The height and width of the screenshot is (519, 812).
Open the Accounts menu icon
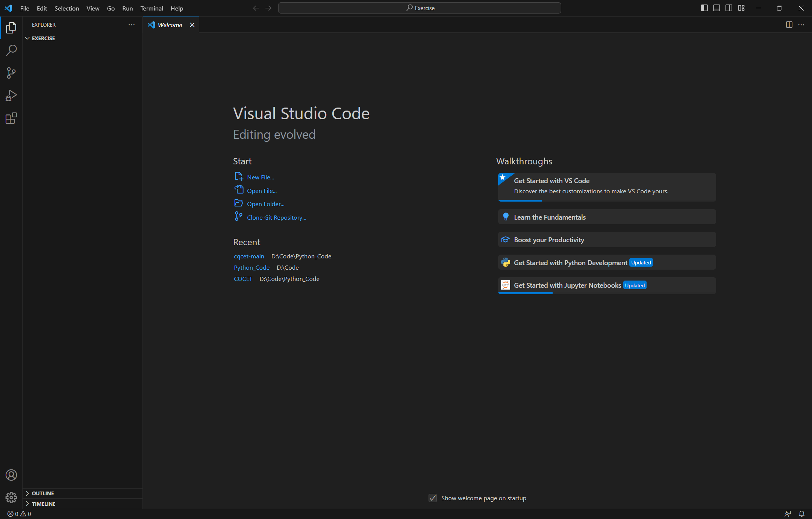coord(11,475)
